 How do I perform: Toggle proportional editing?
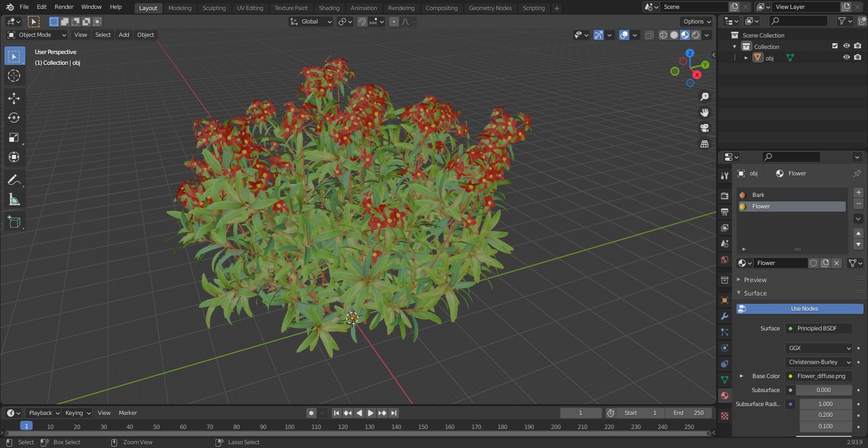click(x=394, y=22)
